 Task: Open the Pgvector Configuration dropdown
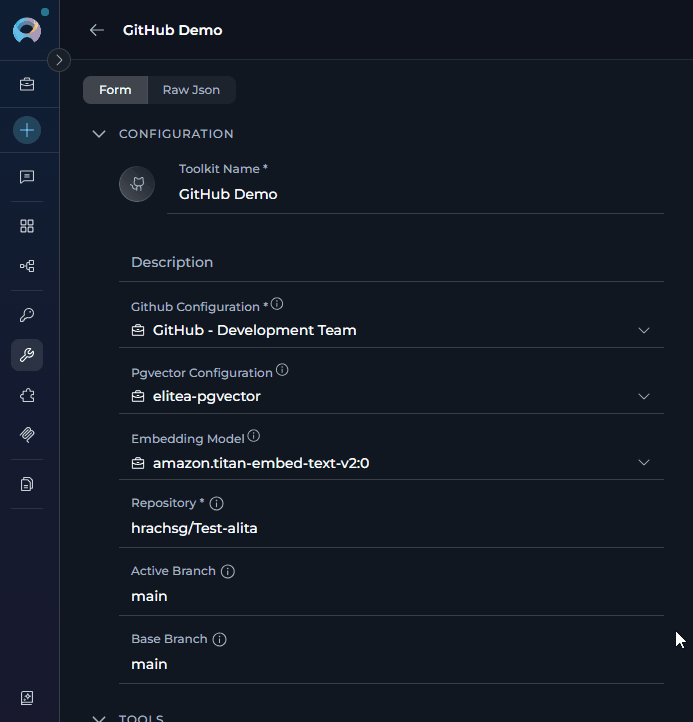point(391,396)
